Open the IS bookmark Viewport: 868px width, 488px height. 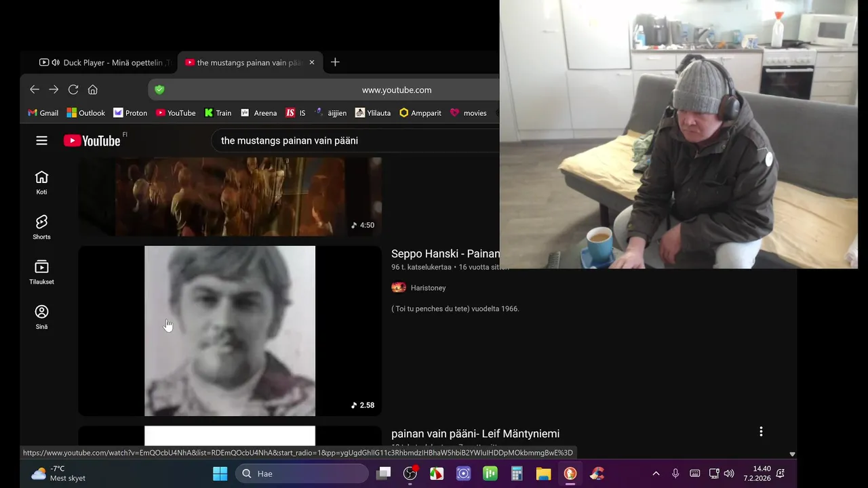(296, 113)
